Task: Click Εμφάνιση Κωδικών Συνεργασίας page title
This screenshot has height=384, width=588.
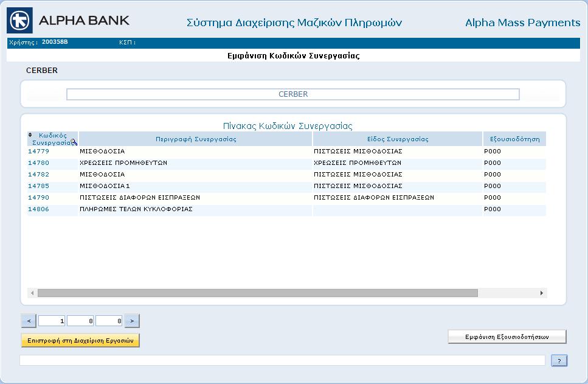Action: (293, 56)
